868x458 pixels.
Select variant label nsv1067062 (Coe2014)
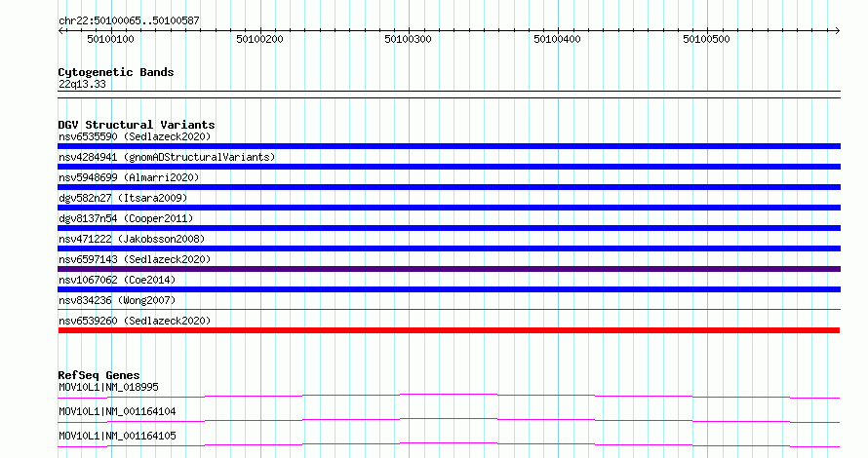(x=117, y=280)
